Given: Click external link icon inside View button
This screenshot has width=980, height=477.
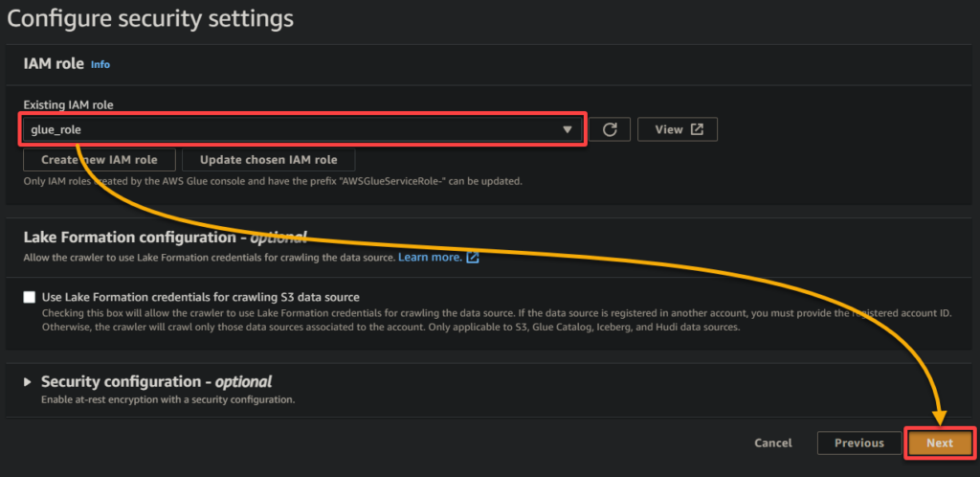Looking at the screenshot, I should pos(697,129).
